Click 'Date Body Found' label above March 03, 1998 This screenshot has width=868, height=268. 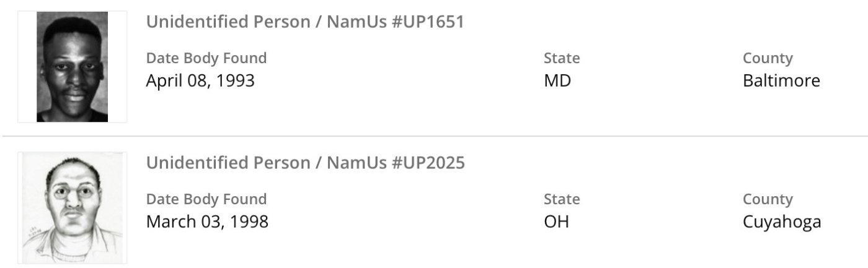(206, 199)
